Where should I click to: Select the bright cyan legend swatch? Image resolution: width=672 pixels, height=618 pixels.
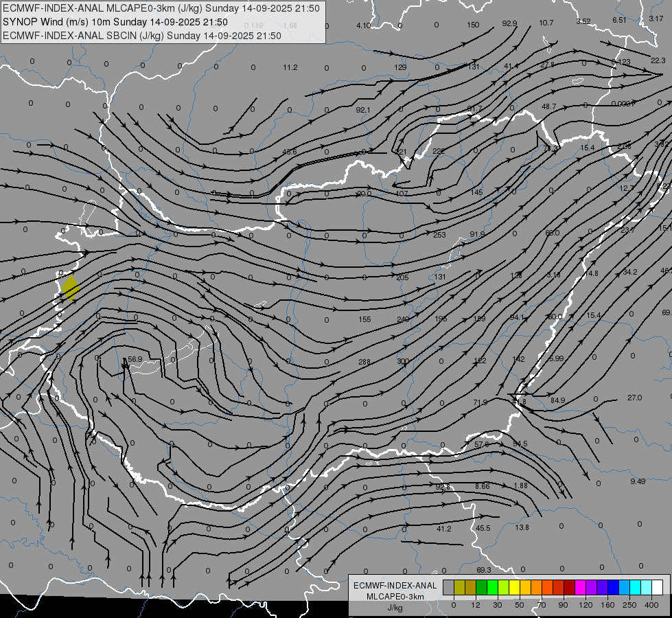click(x=635, y=588)
